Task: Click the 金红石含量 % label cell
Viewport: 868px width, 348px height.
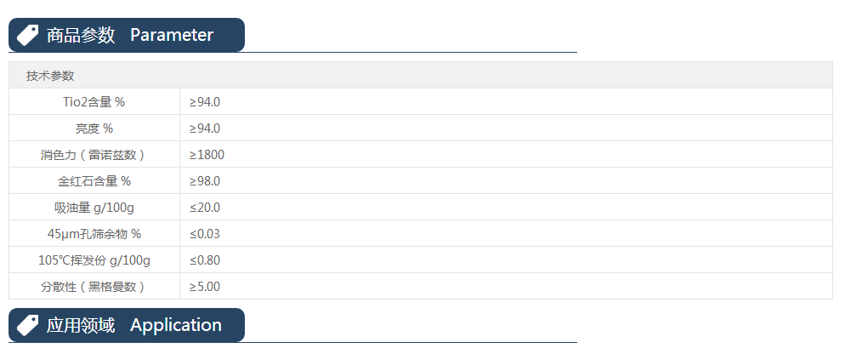Action: [94, 181]
